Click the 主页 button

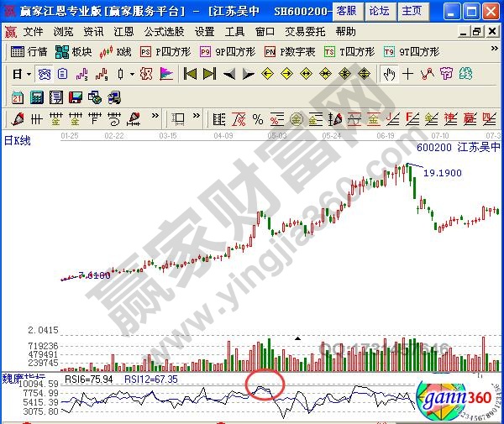(x=412, y=11)
